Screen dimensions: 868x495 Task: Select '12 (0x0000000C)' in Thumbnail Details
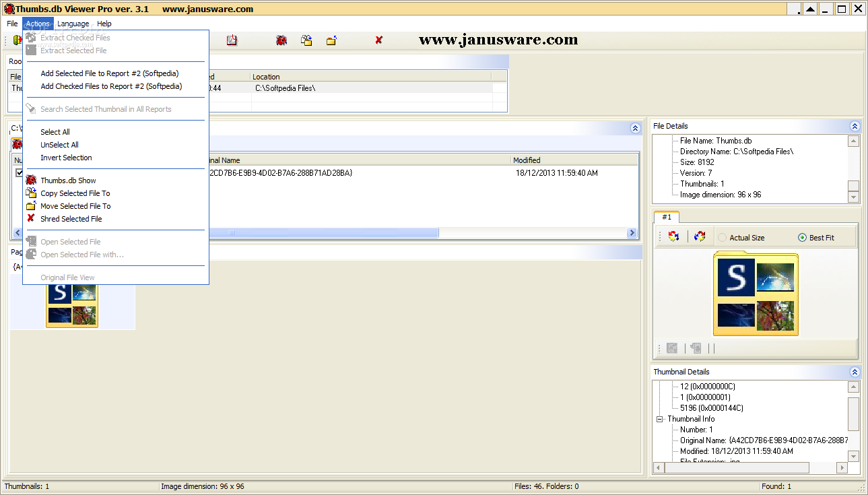(x=708, y=387)
